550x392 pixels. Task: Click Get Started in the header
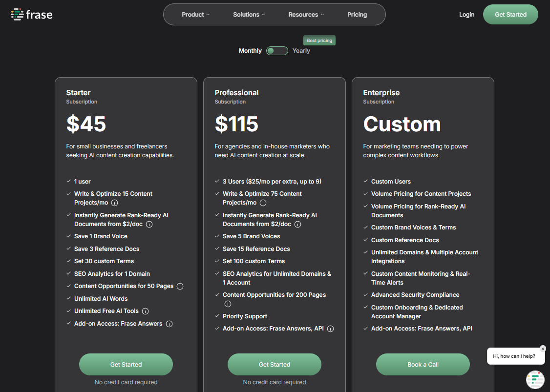(x=510, y=14)
